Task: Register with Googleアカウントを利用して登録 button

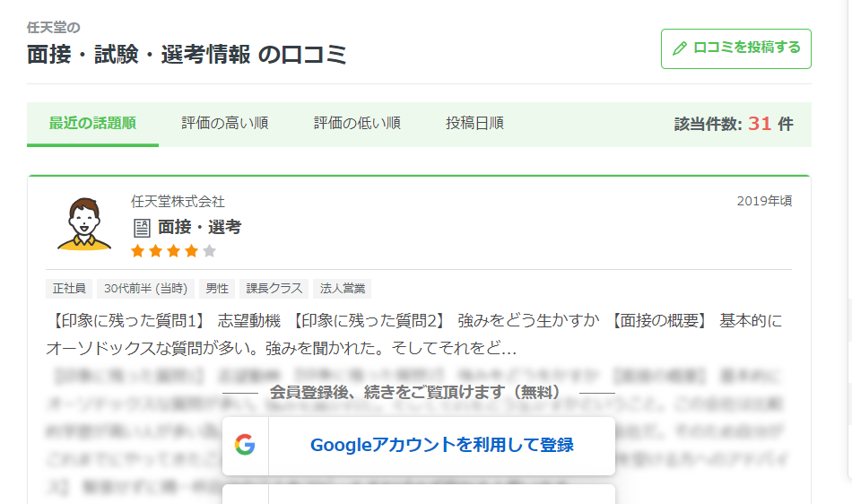Action: click(419, 446)
